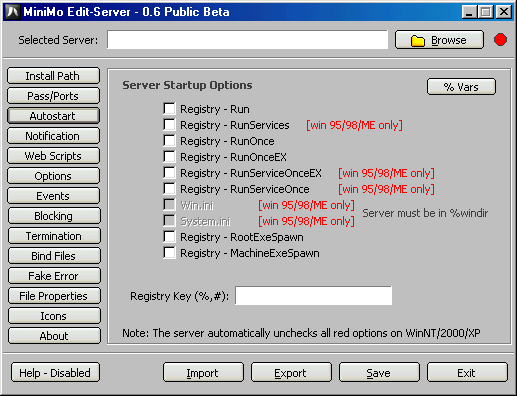Maximize the MiniMo Edit-Server window
Viewport: 517px width, 396px height.
(x=486, y=12)
